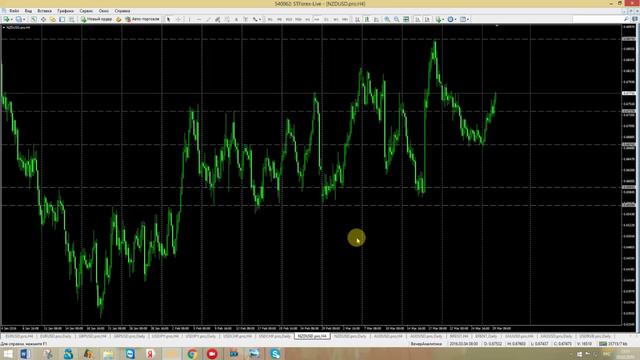Switch chart to MN timeframe
The image size is (640, 360).
click(x=344, y=19)
